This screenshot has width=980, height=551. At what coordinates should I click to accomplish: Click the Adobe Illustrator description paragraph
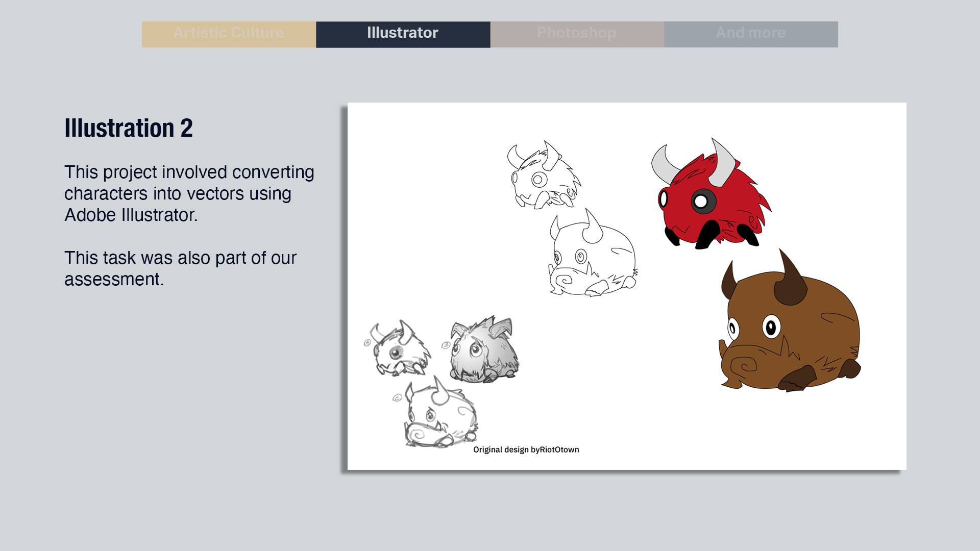(189, 193)
